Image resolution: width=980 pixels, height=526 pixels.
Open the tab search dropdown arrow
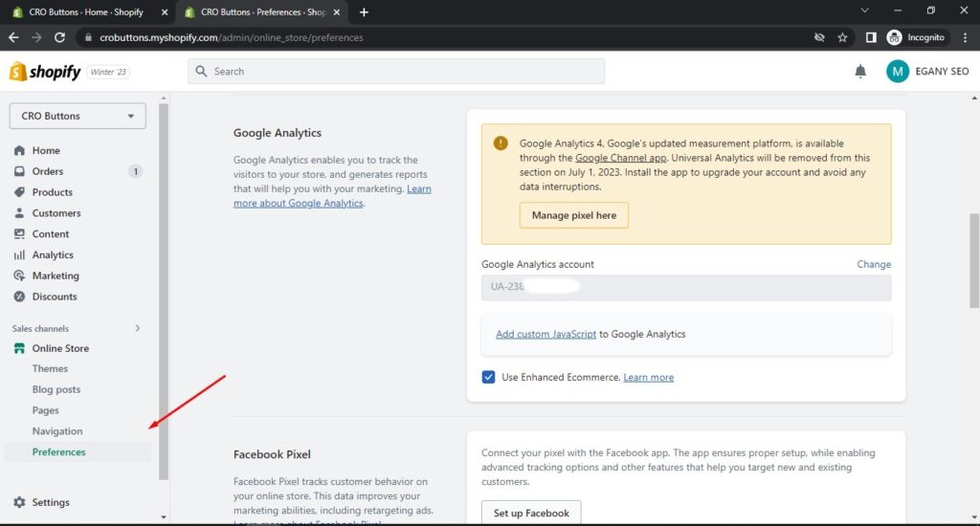864,11
